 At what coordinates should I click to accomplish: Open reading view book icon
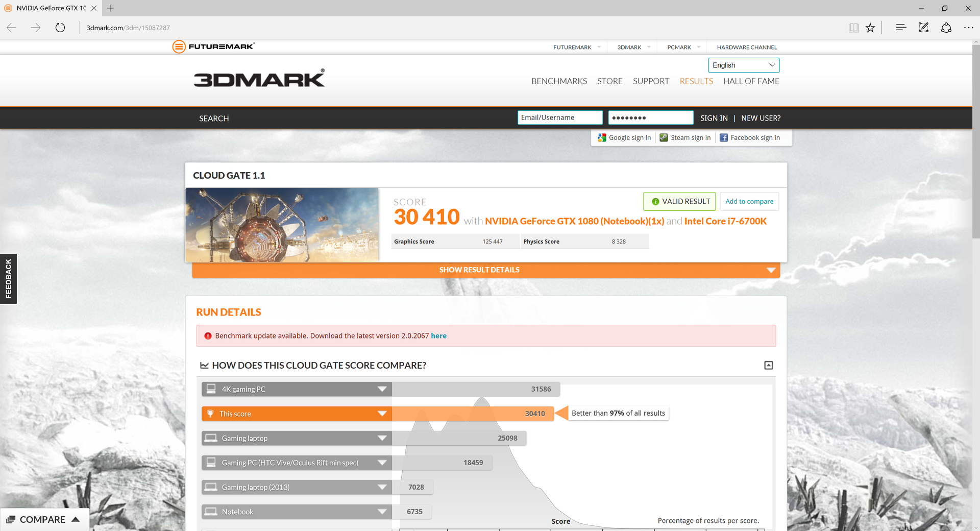coord(853,28)
